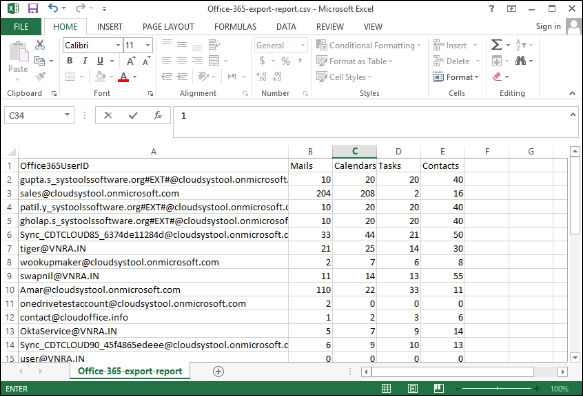Click the Increase Indent icon
This screenshot has height=396, width=583.
[x=182, y=77]
